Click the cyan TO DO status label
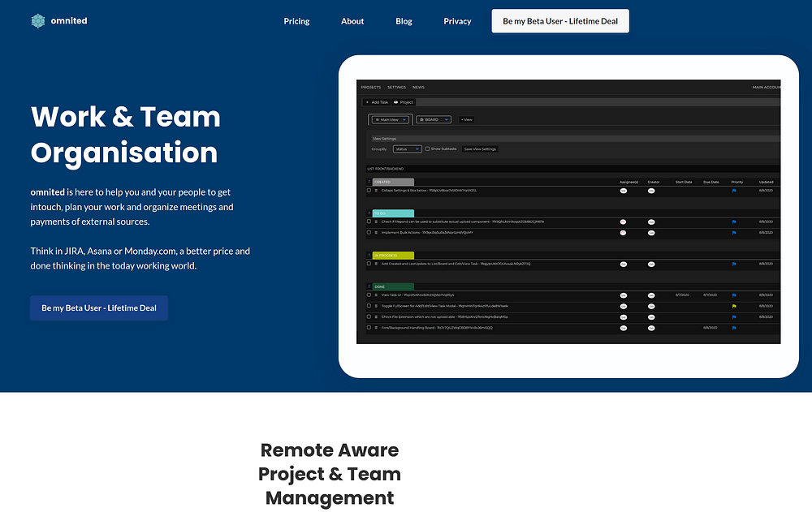The width and height of the screenshot is (812, 512). pyautogui.click(x=393, y=213)
